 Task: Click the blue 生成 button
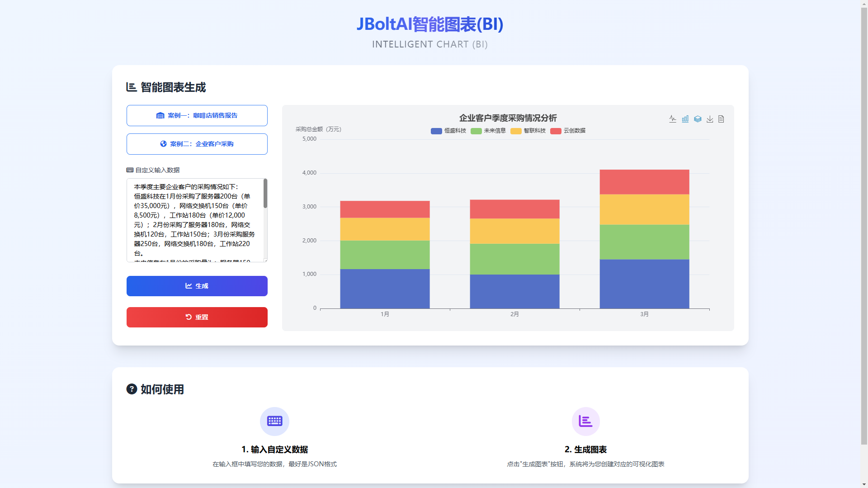click(197, 286)
